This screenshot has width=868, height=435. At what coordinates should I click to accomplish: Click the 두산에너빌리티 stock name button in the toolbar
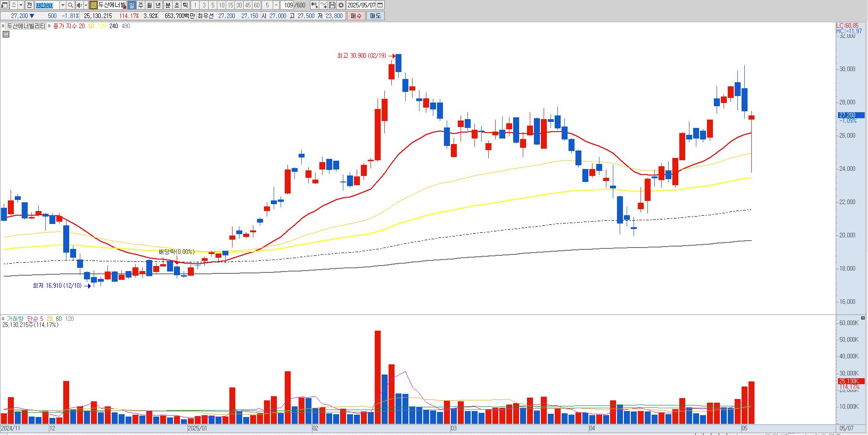112,5
